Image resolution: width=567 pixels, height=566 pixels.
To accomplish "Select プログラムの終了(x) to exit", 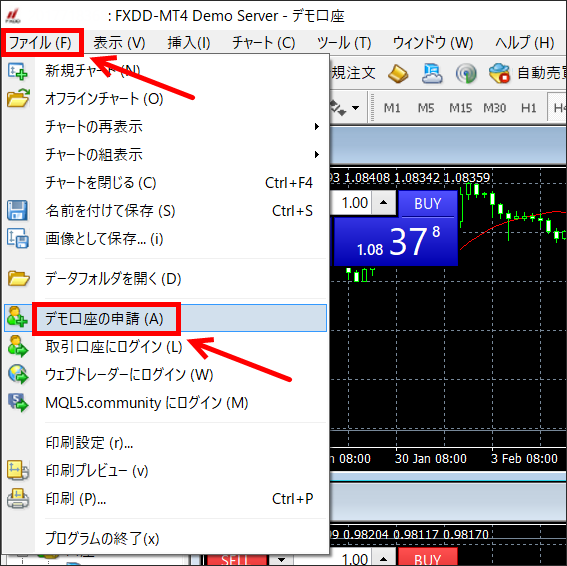I will (165, 539).
